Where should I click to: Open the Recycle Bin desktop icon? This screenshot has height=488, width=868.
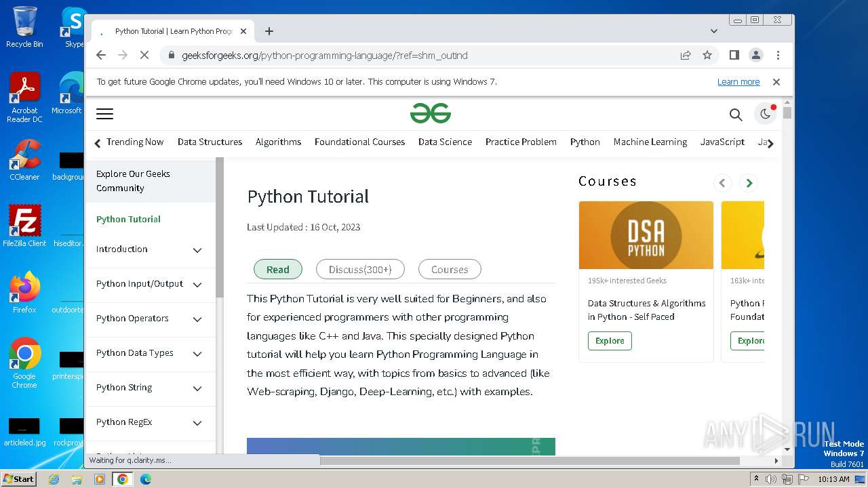pyautogui.click(x=24, y=27)
